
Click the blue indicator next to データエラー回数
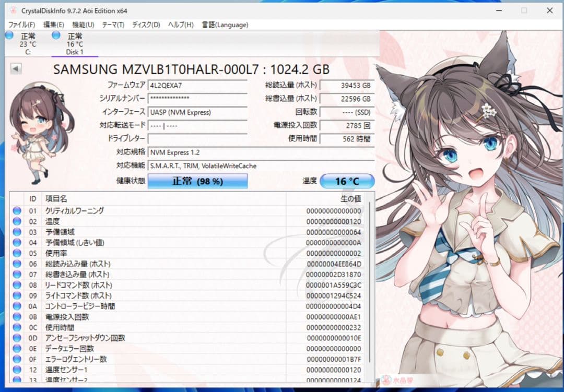pos(16,348)
